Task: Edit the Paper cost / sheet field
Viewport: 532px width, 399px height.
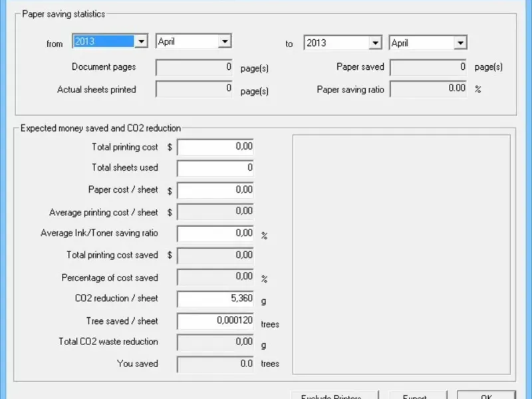Action: coord(215,190)
